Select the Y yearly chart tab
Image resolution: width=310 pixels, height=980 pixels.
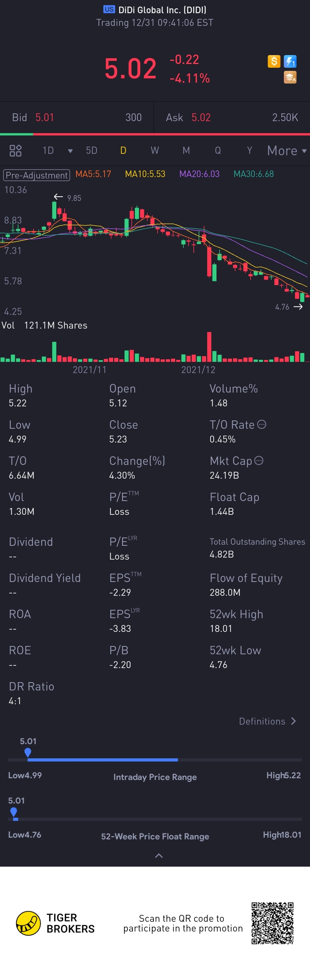pyautogui.click(x=249, y=151)
